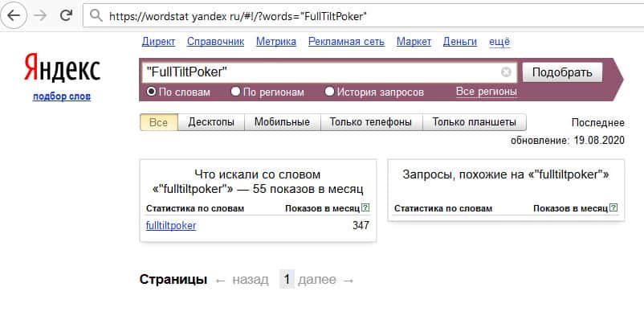The width and height of the screenshot is (644, 324).
Task: Open the "fulltiltpoker" keyword link
Action: pyautogui.click(x=171, y=225)
